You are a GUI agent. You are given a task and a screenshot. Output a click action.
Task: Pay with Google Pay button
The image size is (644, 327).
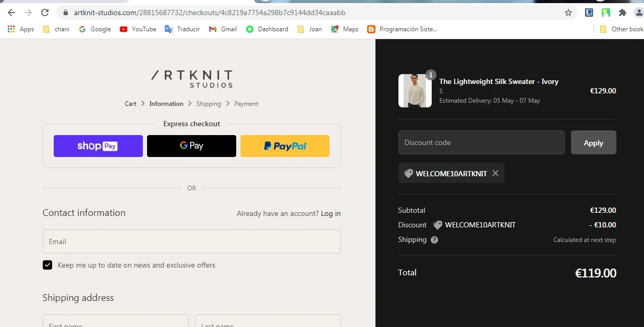pyautogui.click(x=191, y=146)
